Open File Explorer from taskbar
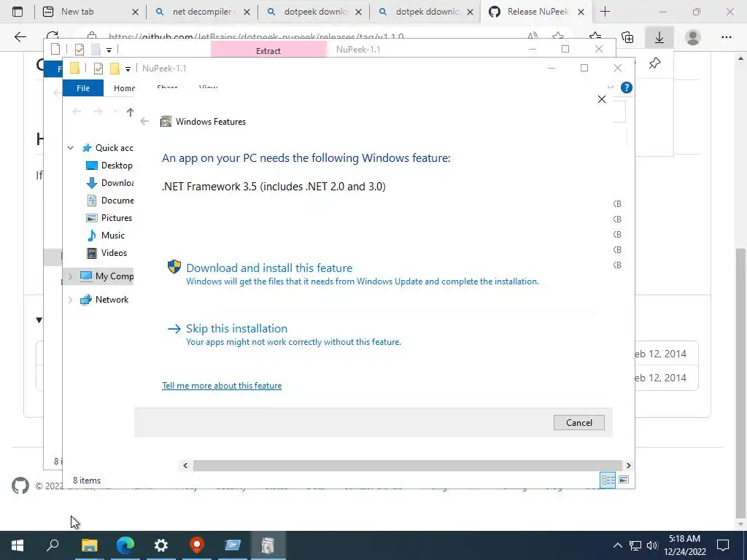 [89, 545]
